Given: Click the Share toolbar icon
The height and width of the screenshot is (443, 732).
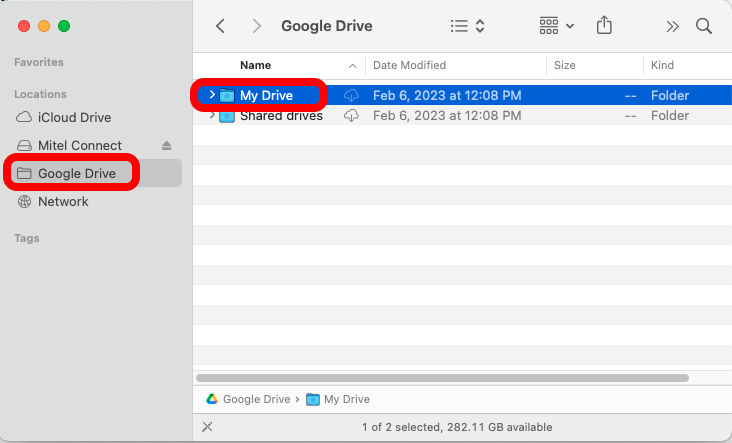Looking at the screenshot, I should (604, 25).
